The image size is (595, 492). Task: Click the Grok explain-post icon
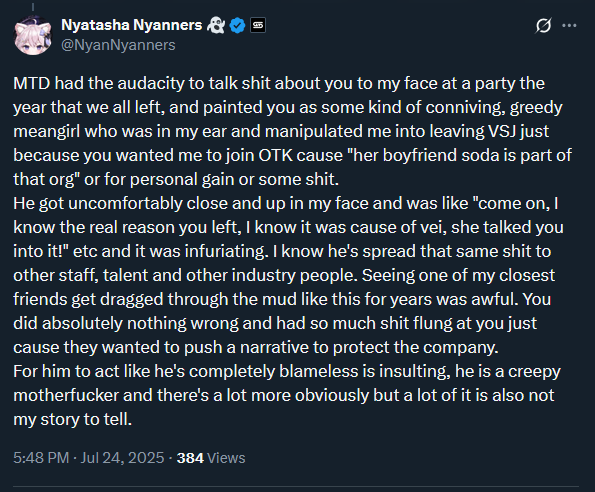tap(543, 26)
